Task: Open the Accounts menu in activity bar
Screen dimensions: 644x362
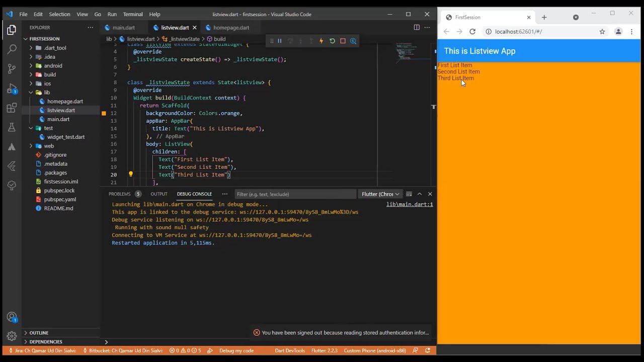Action: click(x=12, y=317)
